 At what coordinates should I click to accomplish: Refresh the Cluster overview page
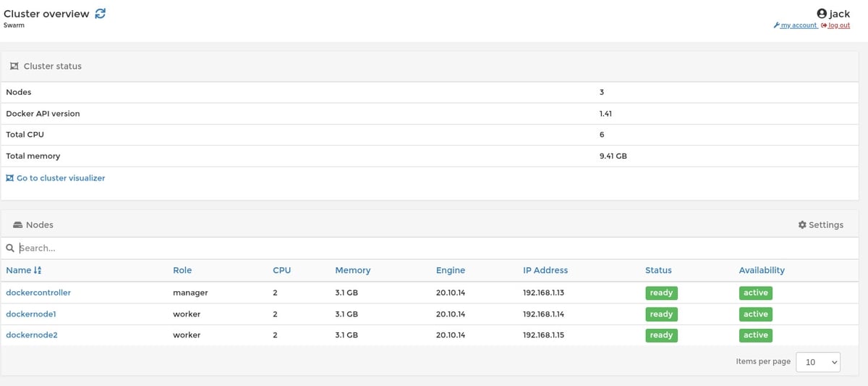click(x=101, y=14)
